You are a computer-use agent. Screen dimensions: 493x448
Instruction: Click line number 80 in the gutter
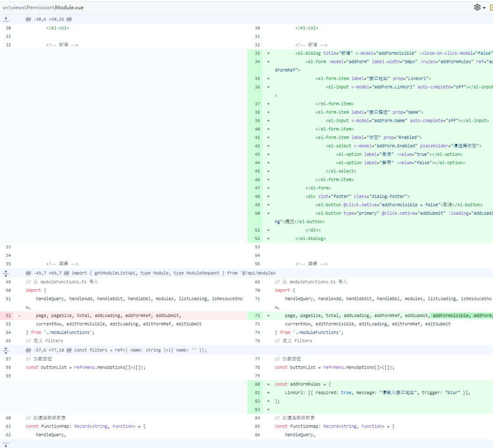257,384
